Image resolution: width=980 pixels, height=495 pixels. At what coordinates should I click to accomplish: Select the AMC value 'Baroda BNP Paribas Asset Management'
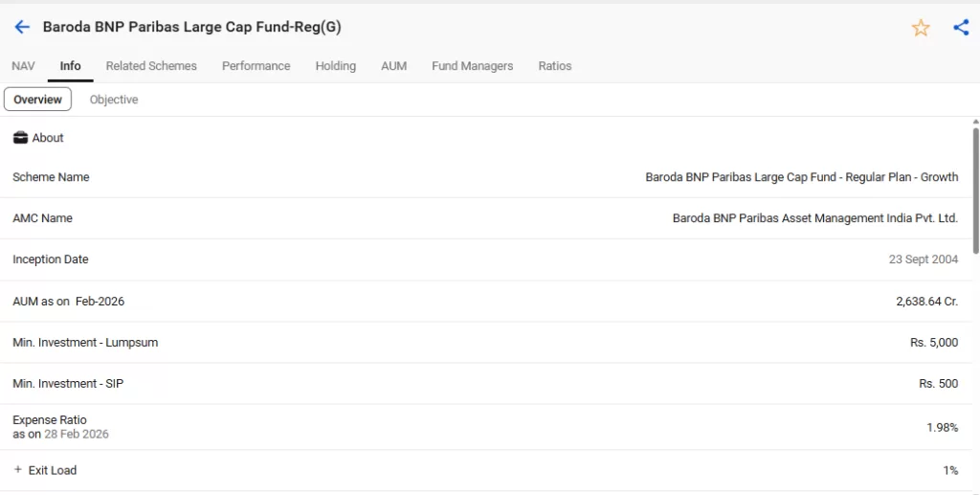[x=777, y=218]
